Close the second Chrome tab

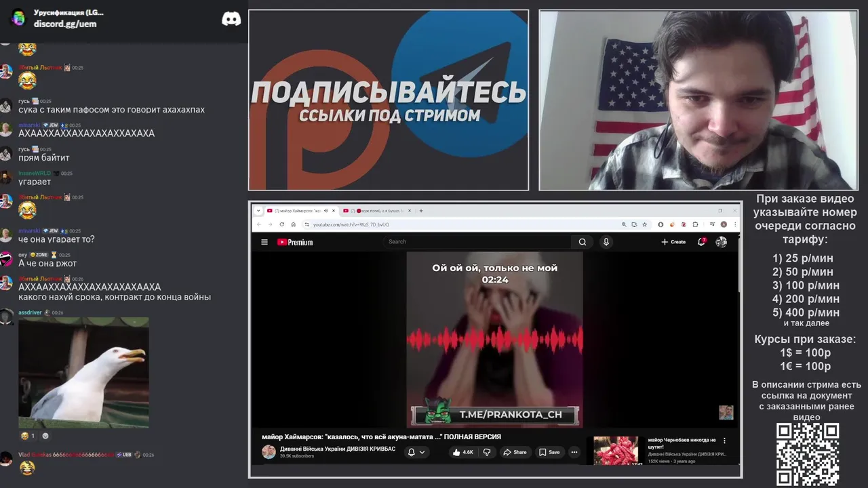[410, 211]
